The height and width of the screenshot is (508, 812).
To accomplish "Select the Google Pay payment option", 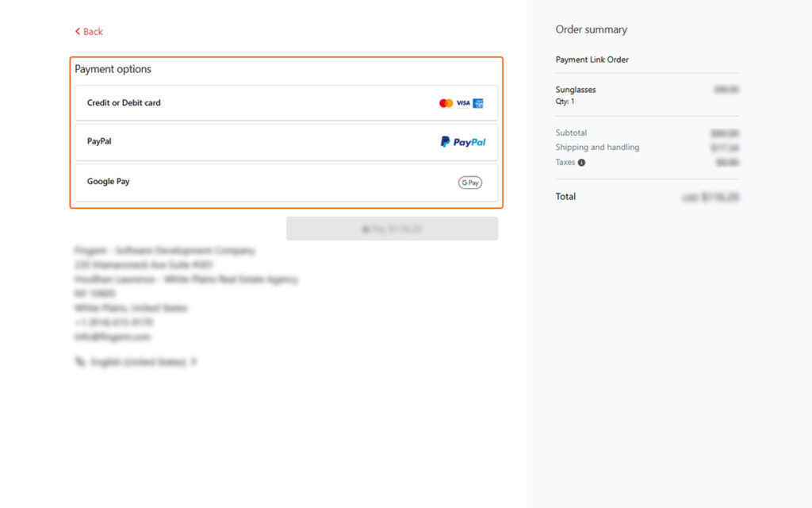I will pos(286,183).
